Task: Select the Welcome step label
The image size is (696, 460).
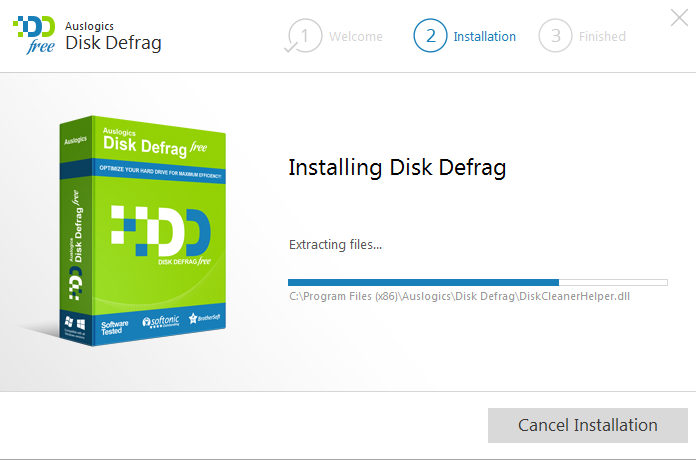Action: click(356, 37)
